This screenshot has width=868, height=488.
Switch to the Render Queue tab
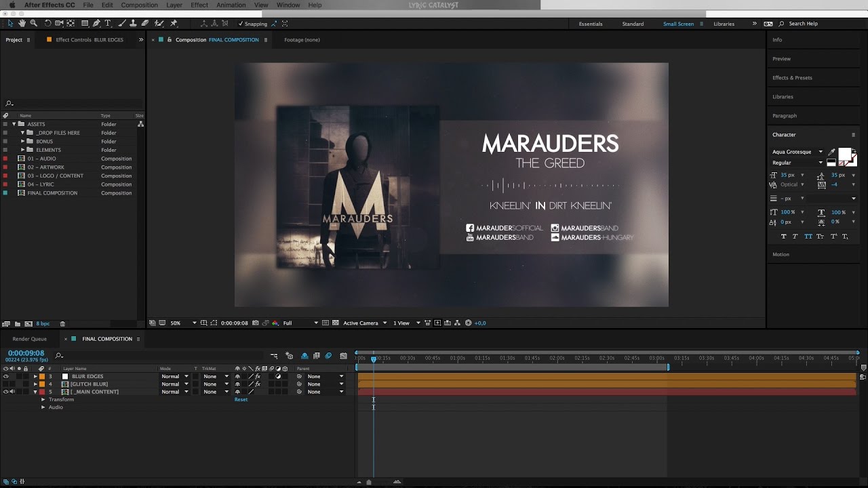pyautogui.click(x=29, y=339)
